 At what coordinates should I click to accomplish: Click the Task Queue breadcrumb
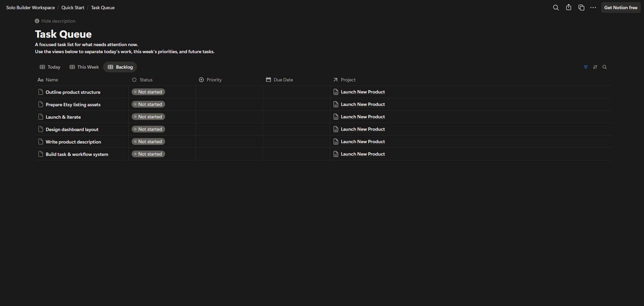(x=103, y=8)
